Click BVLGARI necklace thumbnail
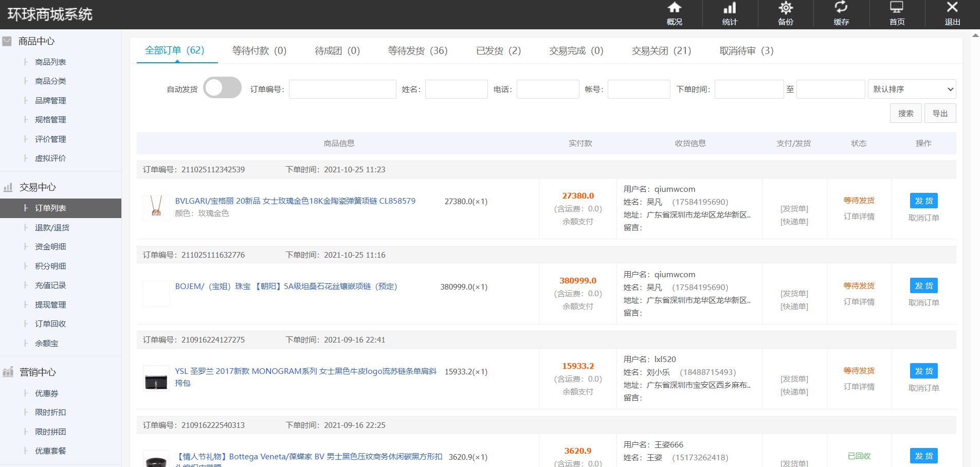This screenshot has height=467, width=980. [156, 208]
